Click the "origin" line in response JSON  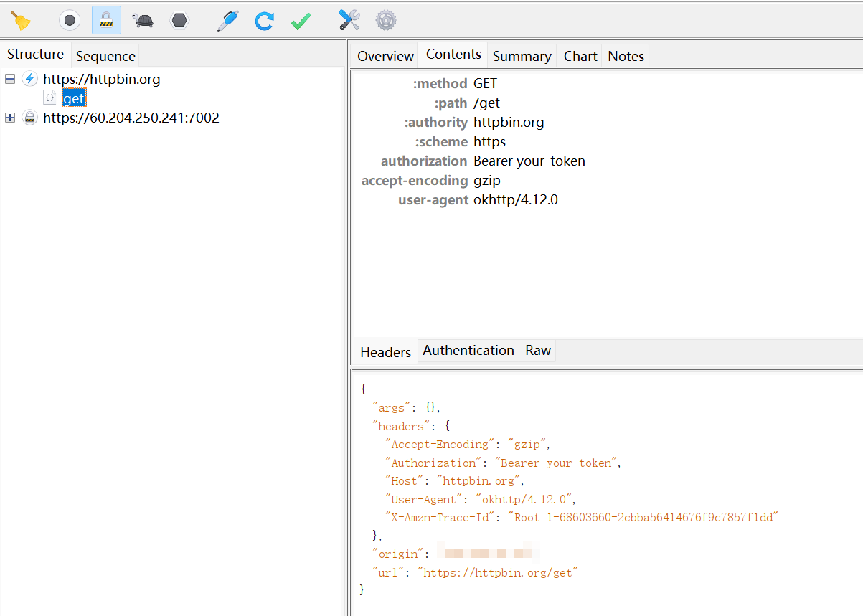click(456, 554)
